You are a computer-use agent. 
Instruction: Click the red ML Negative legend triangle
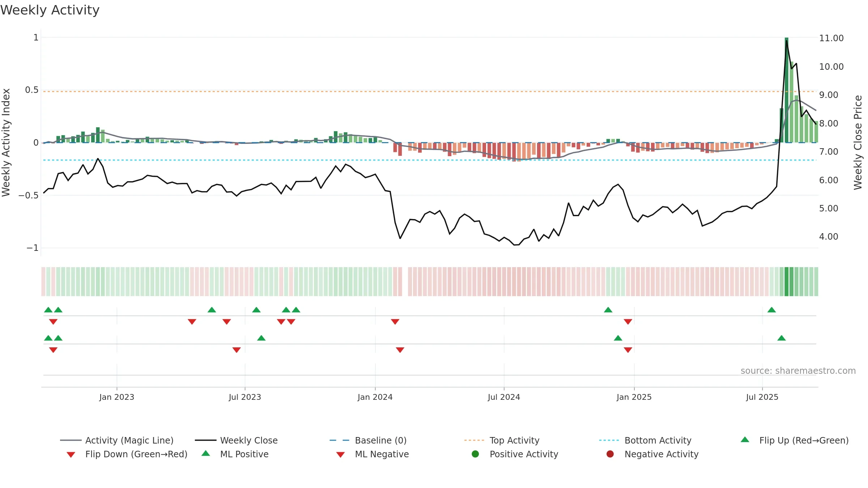point(340,455)
